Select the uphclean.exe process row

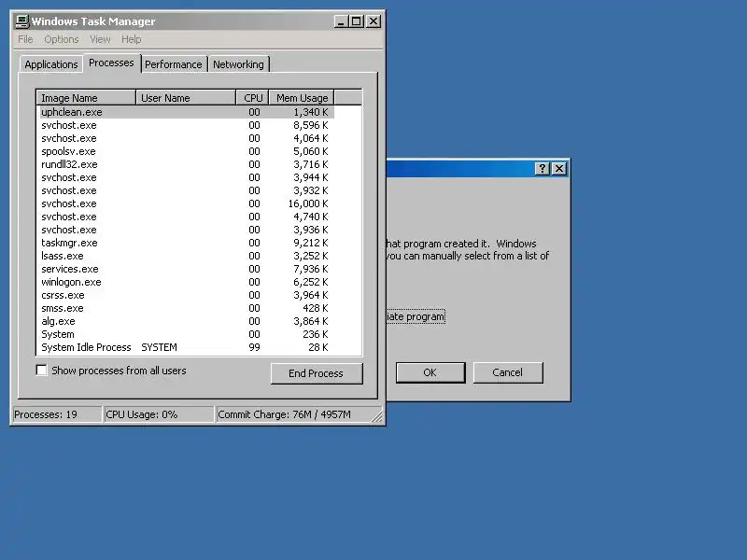[185, 112]
